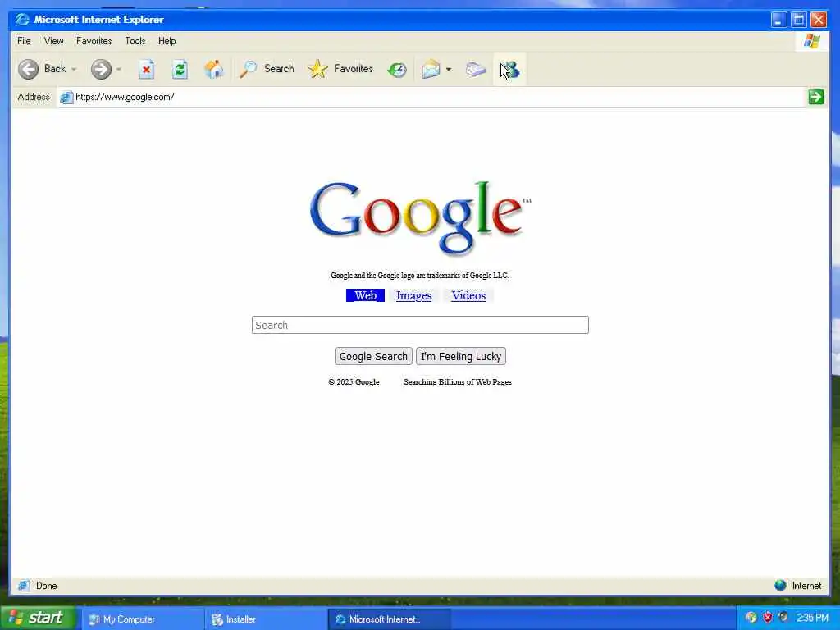Screen dimensions: 840x630
Task: Click the Forward arrow button
Action: click(x=101, y=69)
